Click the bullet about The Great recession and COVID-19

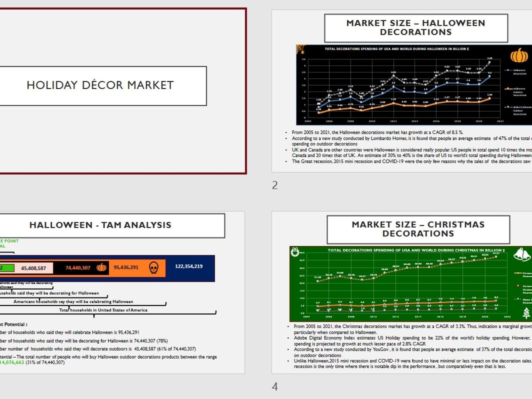point(412,161)
